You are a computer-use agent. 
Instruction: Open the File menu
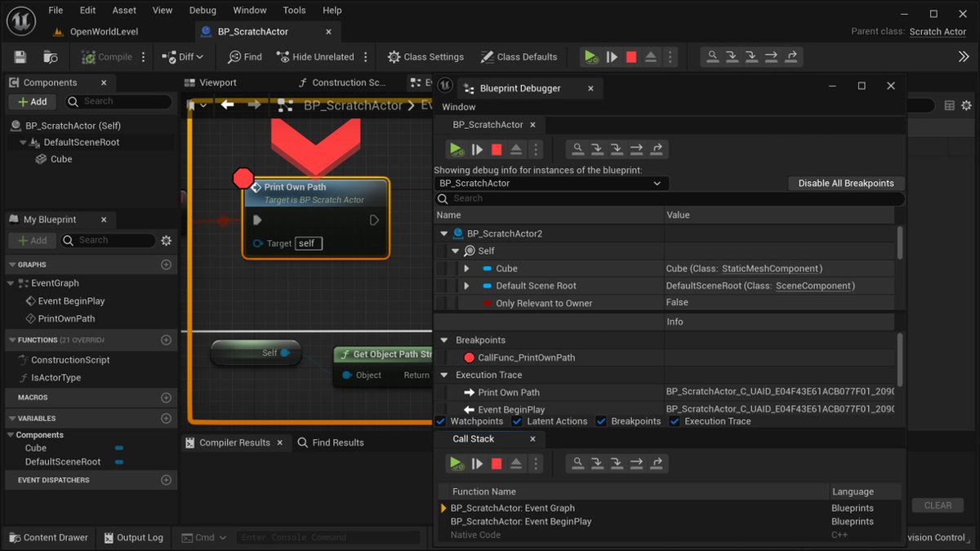[x=56, y=11]
